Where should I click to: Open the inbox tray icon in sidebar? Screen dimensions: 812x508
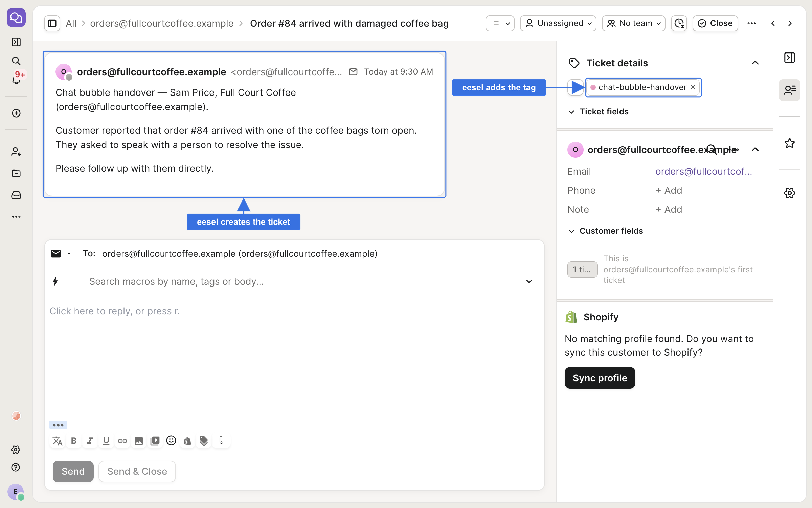pos(16,195)
